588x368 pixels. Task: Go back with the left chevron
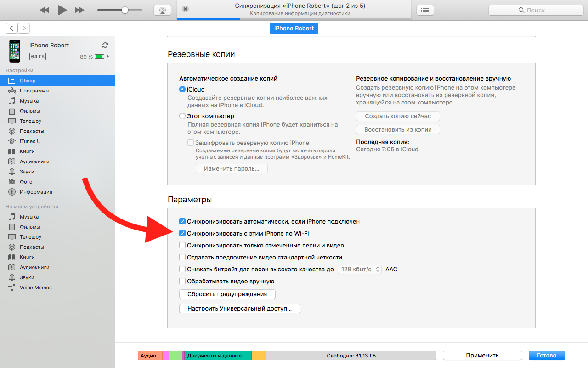[x=11, y=28]
